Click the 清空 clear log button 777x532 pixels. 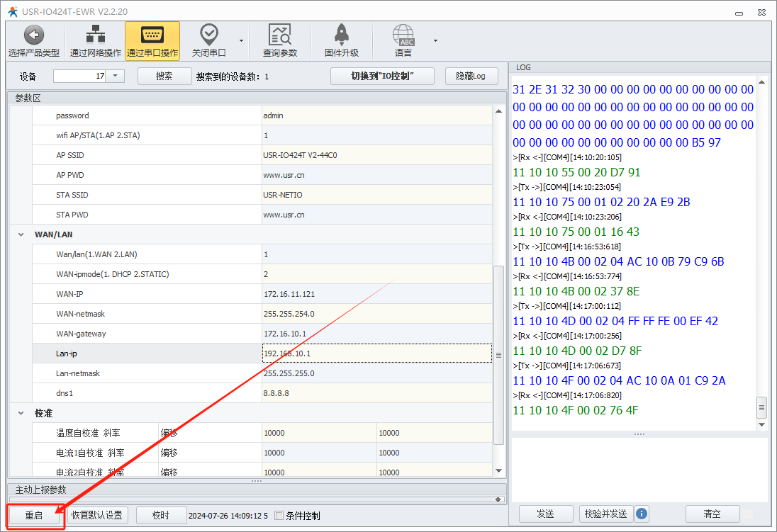[712, 514]
